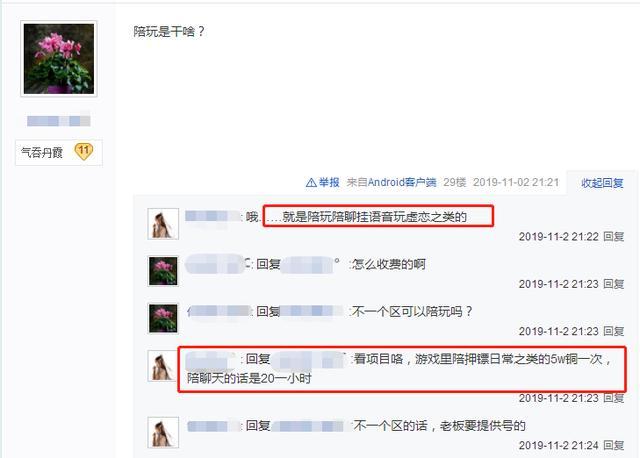Open the 气吞丹霞 level 11 badge

pyautogui.click(x=84, y=151)
